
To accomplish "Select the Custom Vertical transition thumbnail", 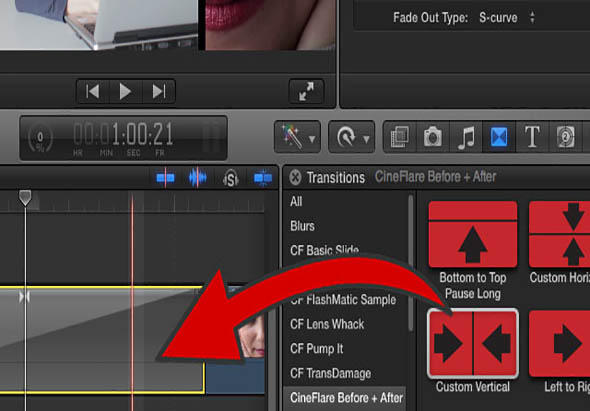I will [473, 343].
